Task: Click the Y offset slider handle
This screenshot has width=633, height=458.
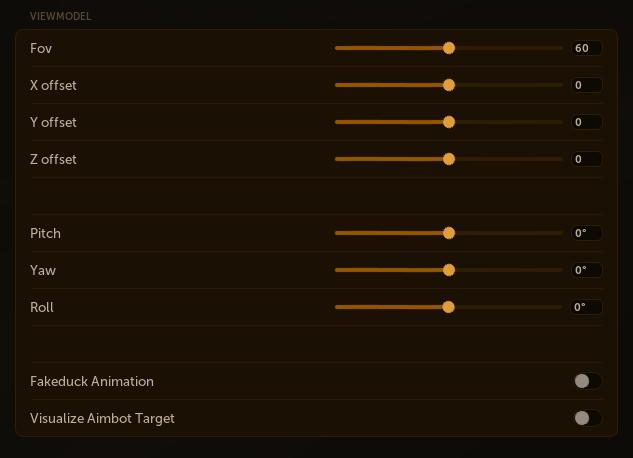Action: [x=449, y=122]
